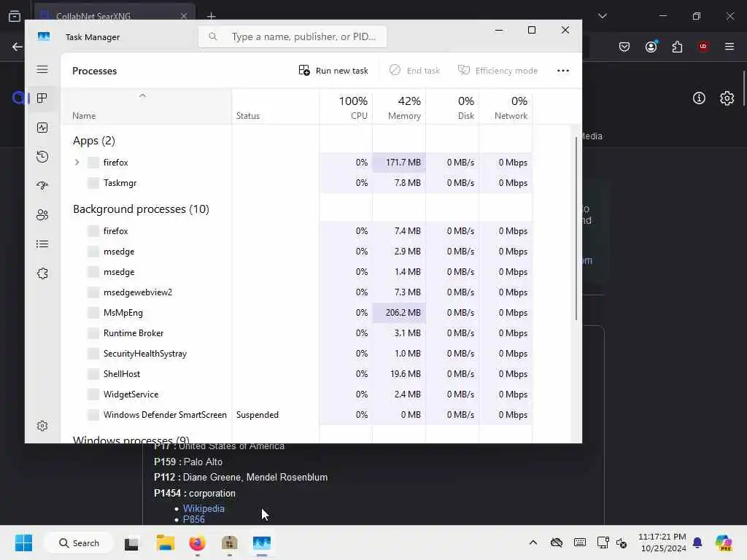Click the Task Manager search field
Viewport: 747px width, 560px height.
(x=293, y=36)
